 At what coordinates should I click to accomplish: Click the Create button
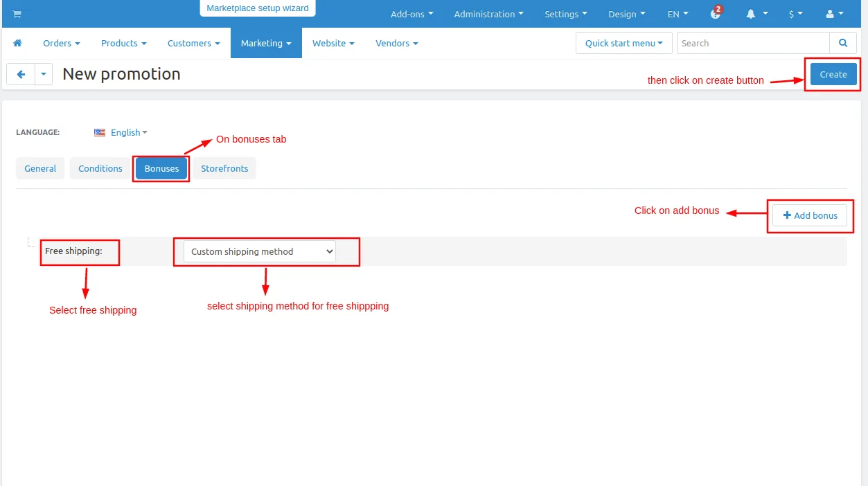(833, 74)
